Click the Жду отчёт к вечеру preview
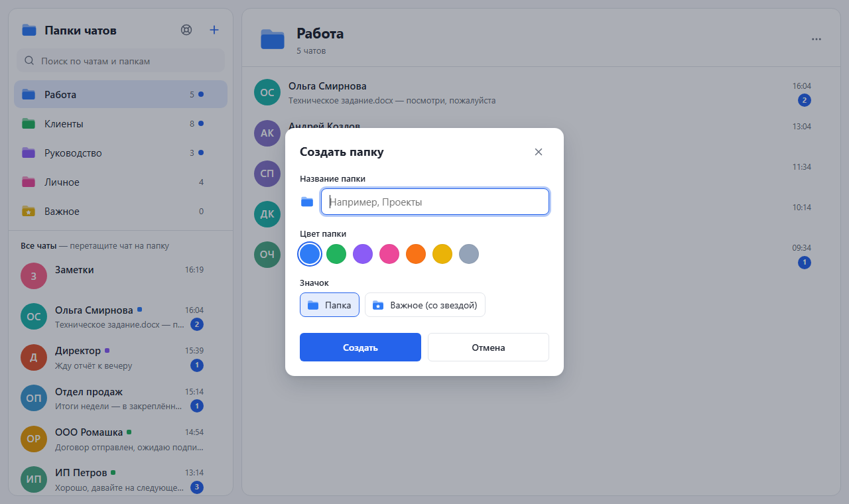Viewport: 849px width, 504px height. (94, 365)
